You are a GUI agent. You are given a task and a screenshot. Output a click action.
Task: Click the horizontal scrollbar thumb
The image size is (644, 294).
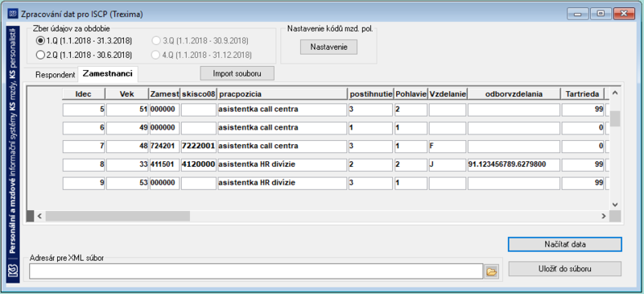point(118,216)
